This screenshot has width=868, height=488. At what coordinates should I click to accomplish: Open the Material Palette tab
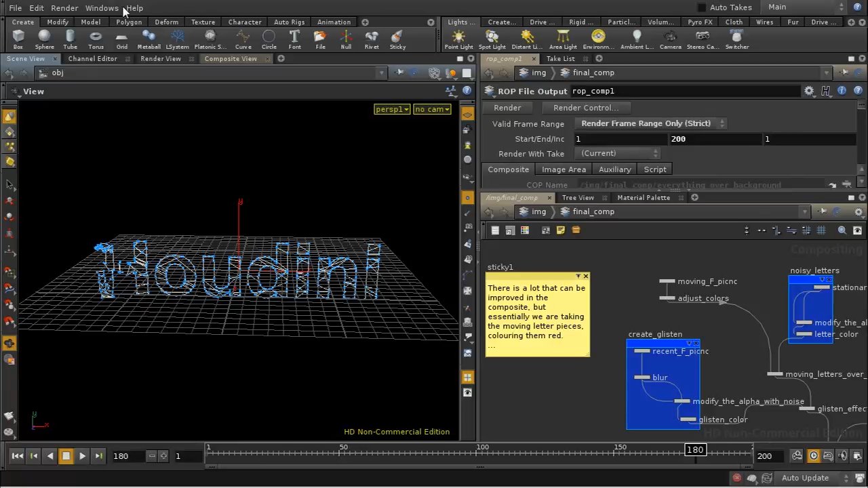644,197
